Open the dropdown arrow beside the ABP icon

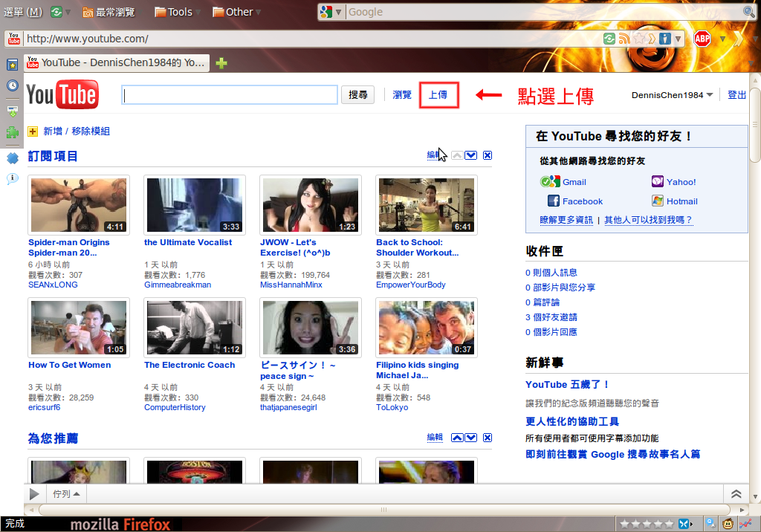pyautogui.click(x=722, y=39)
